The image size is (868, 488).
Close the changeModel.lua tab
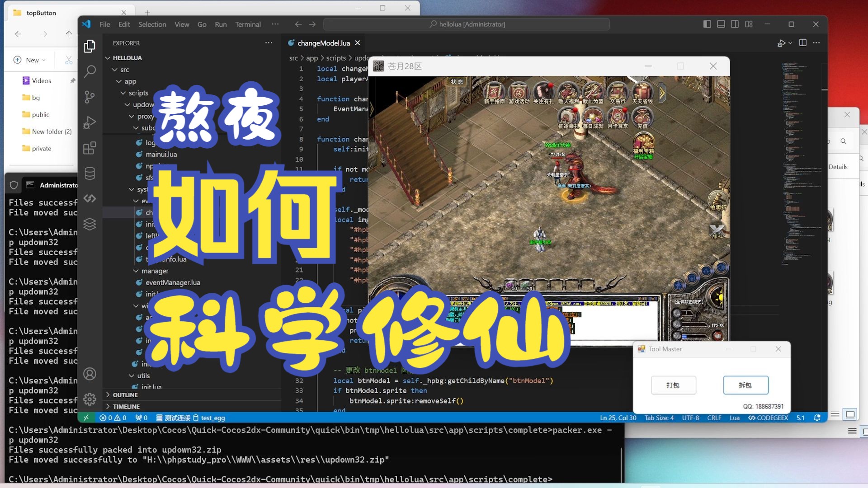click(x=358, y=43)
